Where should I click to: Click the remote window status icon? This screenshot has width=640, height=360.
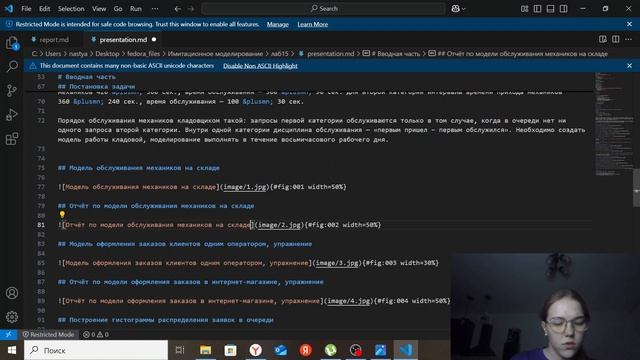pyautogui.click(x=9, y=334)
